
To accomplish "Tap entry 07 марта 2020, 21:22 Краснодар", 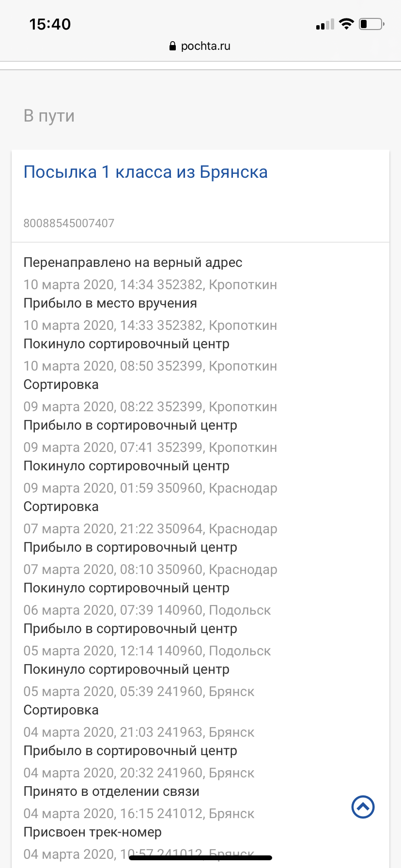I will click(x=151, y=528).
